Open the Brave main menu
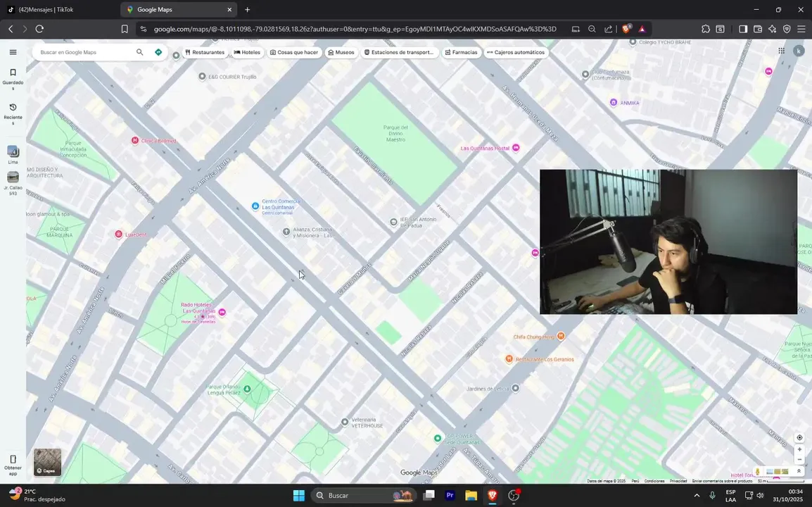This screenshot has width=812, height=507. click(x=801, y=29)
